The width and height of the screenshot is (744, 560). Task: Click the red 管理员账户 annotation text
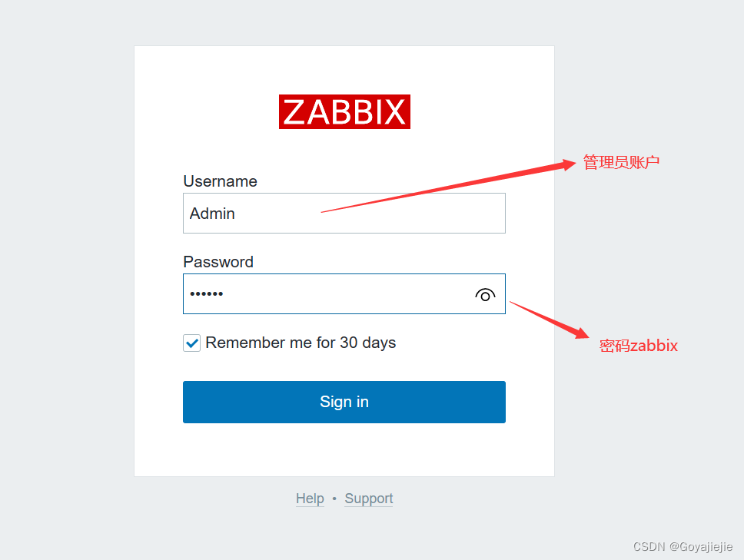(x=621, y=161)
